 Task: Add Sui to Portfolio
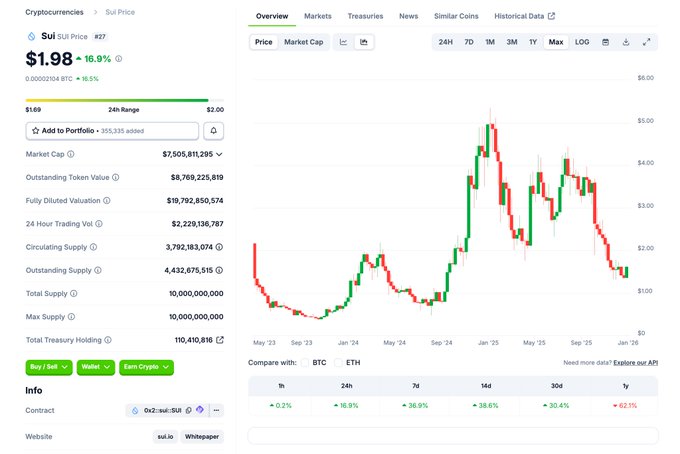pos(112,131)
